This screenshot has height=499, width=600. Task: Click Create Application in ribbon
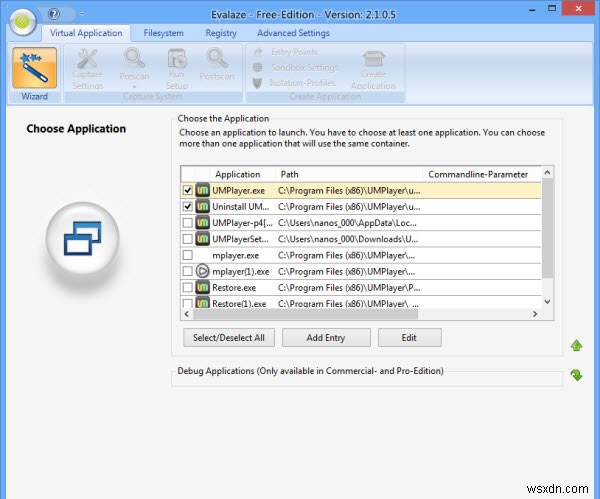coord(373,70)
